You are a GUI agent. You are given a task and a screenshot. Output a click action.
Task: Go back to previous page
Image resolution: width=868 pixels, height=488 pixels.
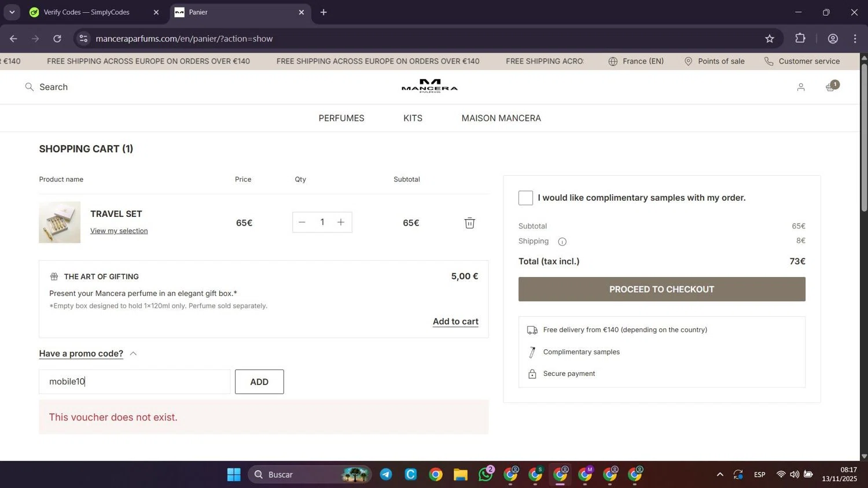[13, 39]
